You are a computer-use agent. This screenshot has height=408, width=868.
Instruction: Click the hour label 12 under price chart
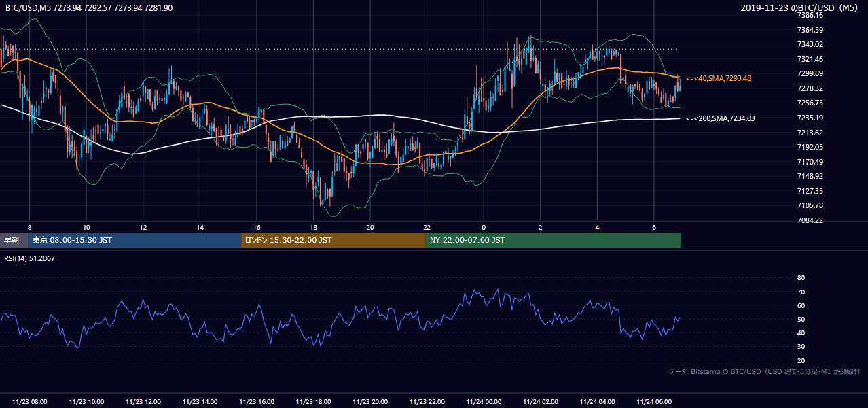143,227
